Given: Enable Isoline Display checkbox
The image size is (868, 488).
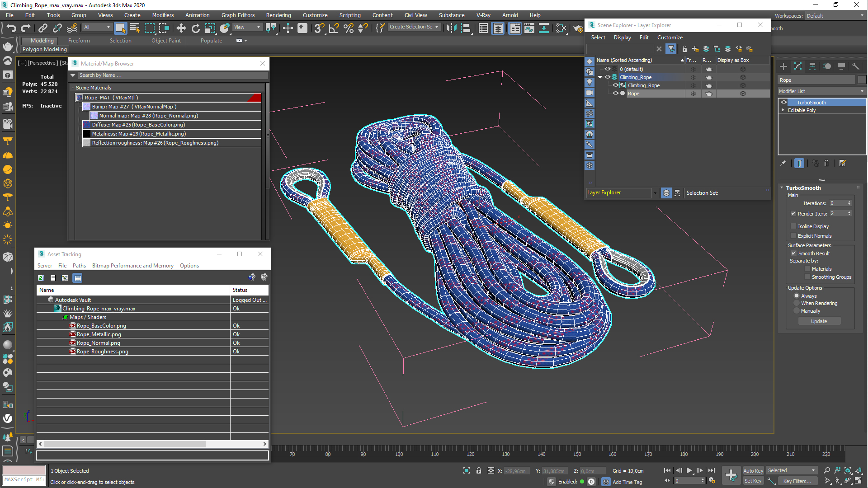Looking at the screenshot, I should point(793,226).
